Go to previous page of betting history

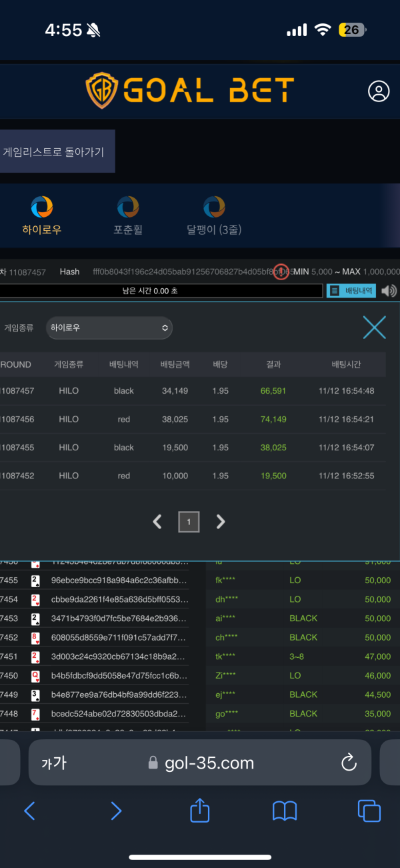(x=157, y=522)
